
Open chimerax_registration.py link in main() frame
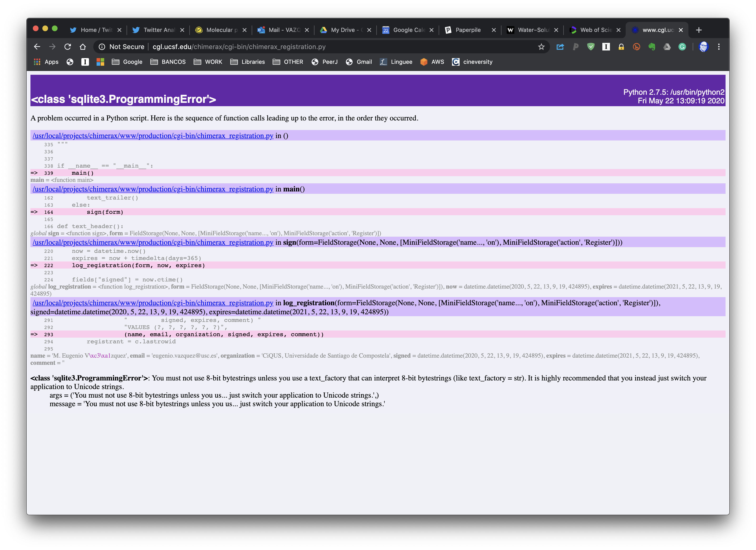153,189
